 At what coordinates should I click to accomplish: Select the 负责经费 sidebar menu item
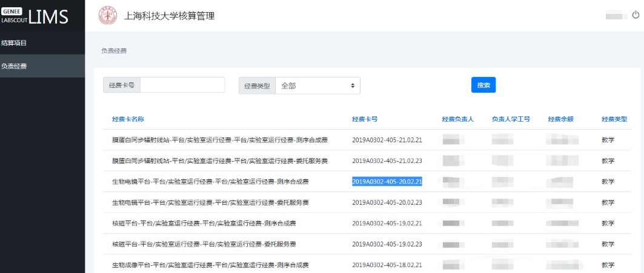[15, 66]
